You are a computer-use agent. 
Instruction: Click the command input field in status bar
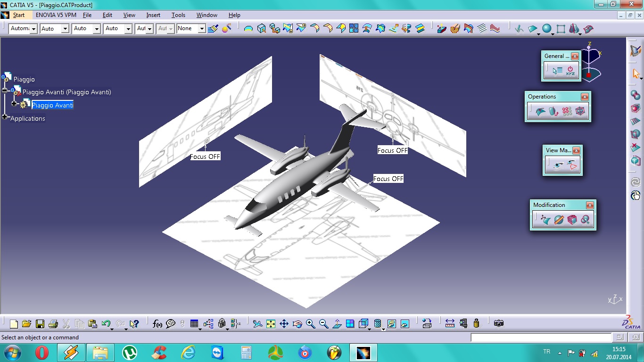pyautogui.click(x=541, y=337)
